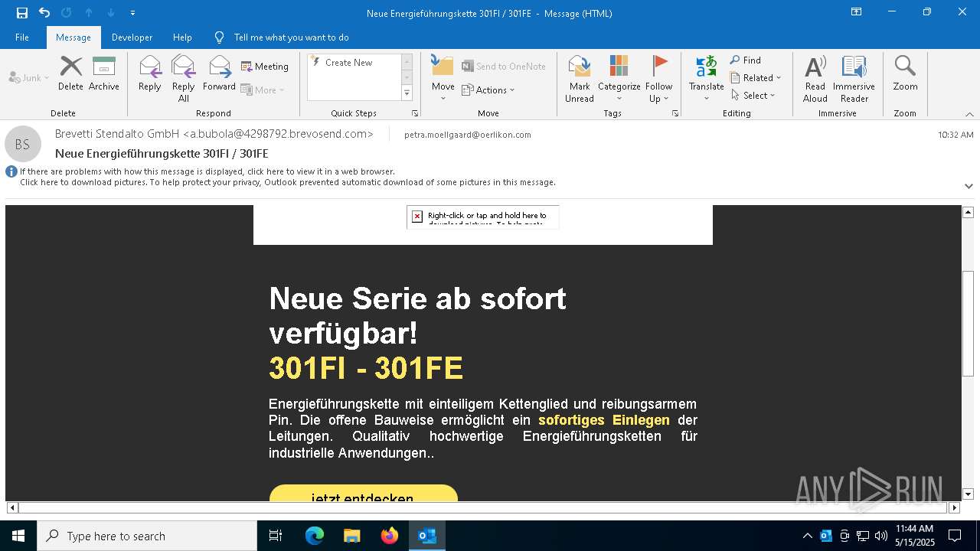
Task: Click the Type here to search box
Action: pyautogui.click(x=147, y=536)
